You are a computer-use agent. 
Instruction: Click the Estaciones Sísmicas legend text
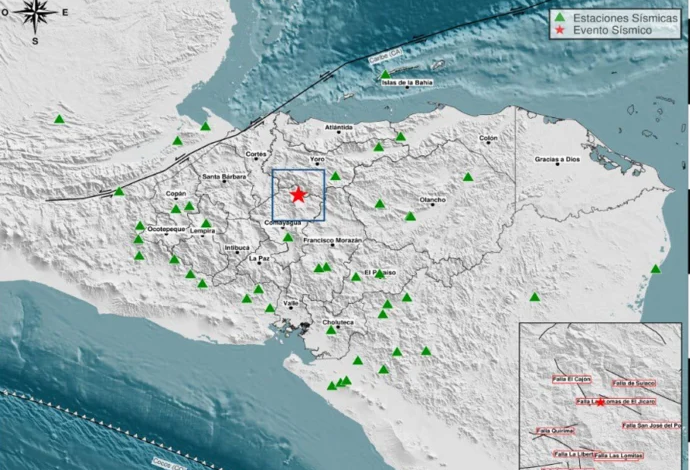624,17
